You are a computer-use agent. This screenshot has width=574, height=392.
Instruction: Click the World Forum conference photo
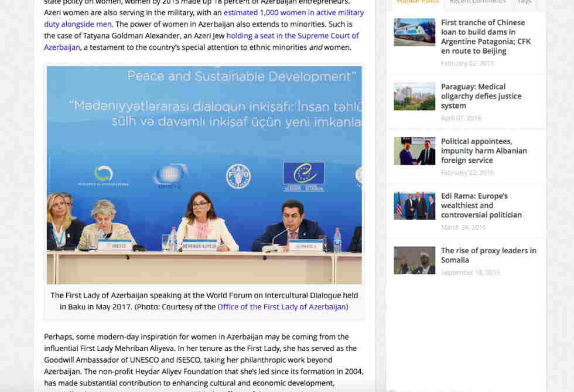(204, 175)
